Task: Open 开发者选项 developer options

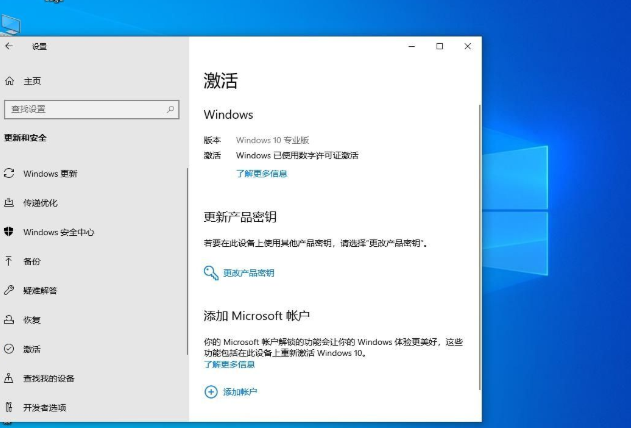Action: pos(44,407)
